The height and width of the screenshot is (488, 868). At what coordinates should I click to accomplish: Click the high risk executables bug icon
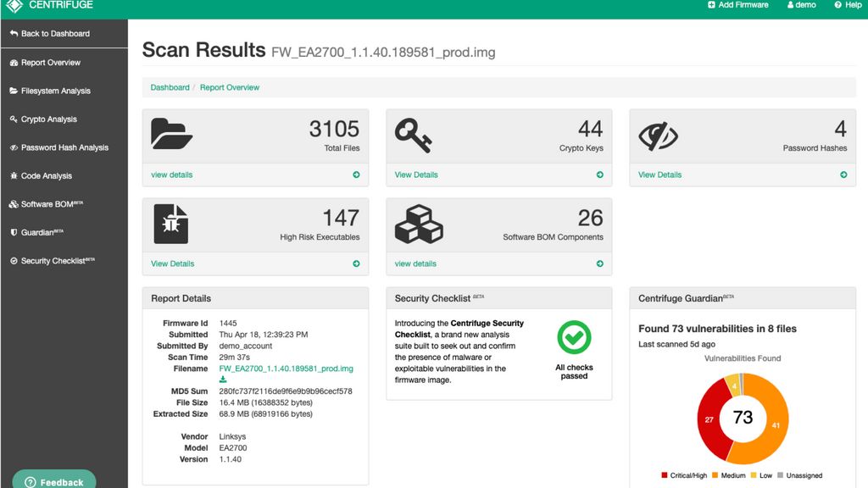coord(171,224)
